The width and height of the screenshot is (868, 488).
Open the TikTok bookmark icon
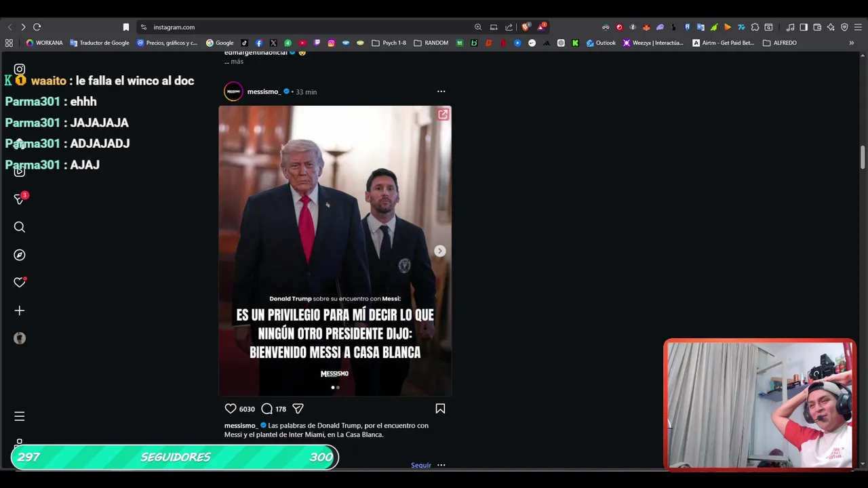pos(244,43)
